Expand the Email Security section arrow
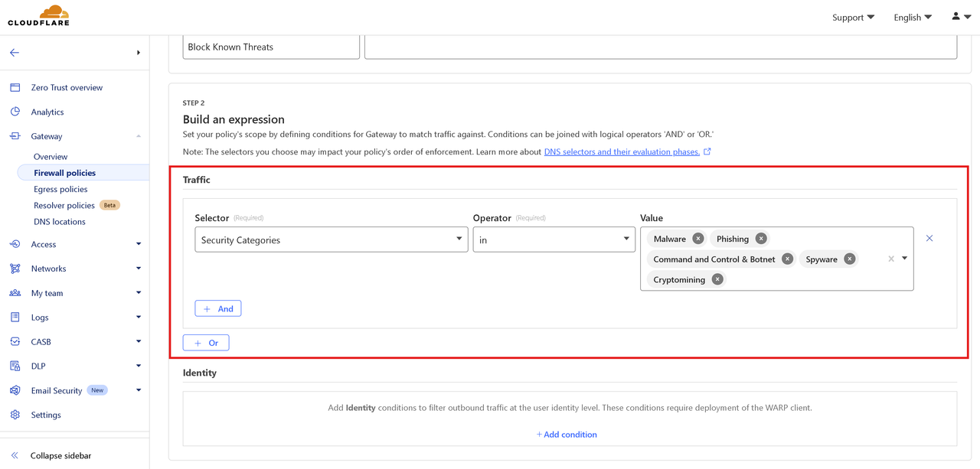 139,390
